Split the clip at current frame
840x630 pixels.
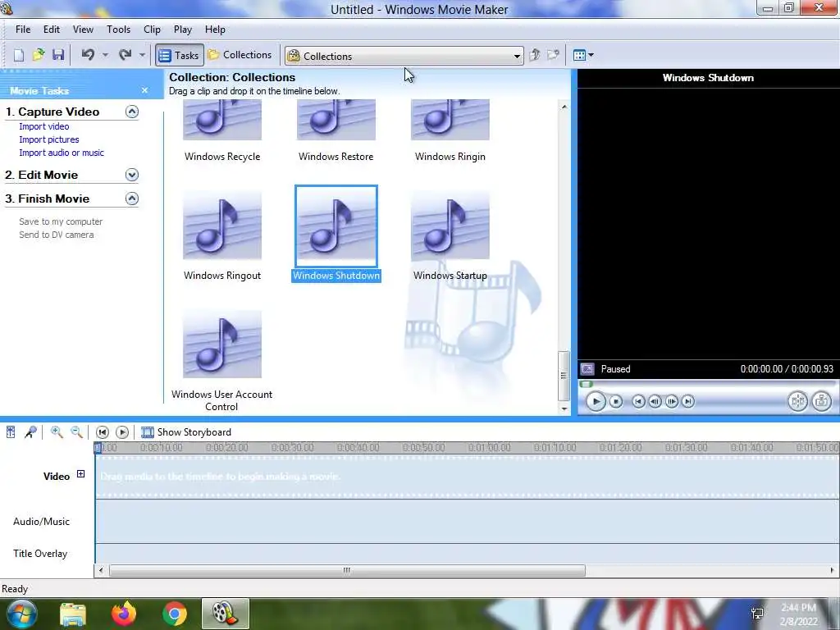[797, 401]
